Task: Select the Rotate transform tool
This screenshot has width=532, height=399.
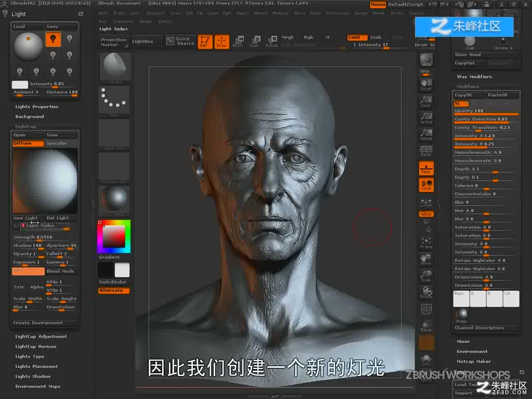Action: (x=272, y=42)
